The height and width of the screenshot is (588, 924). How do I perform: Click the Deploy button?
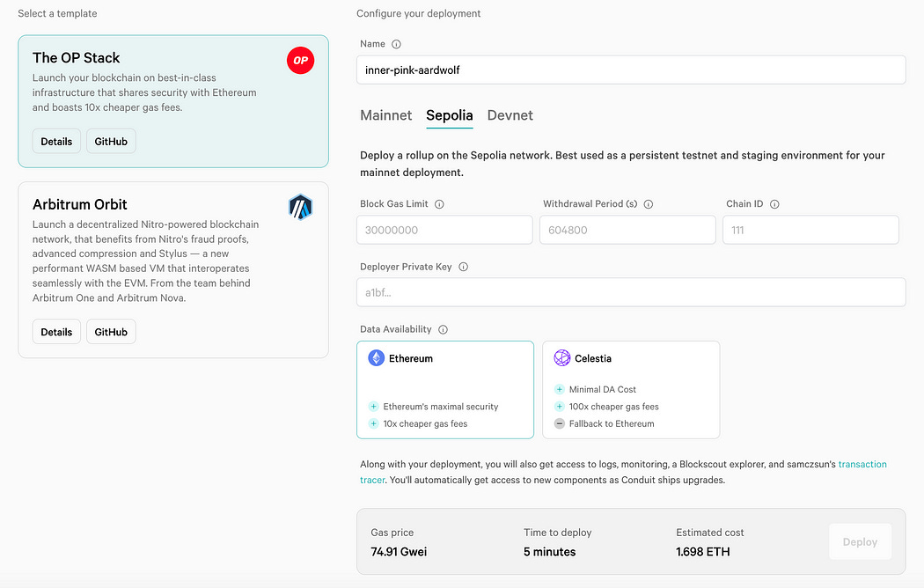coord(860,542)
